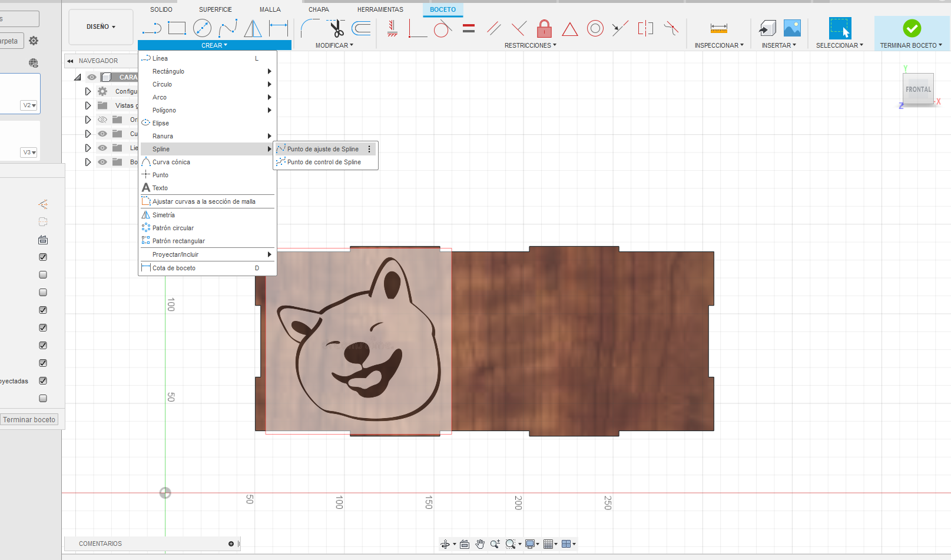Show the hidden 'Or' folder via its eye
This screenshot has width=951, height=560.
click(102, 120)
